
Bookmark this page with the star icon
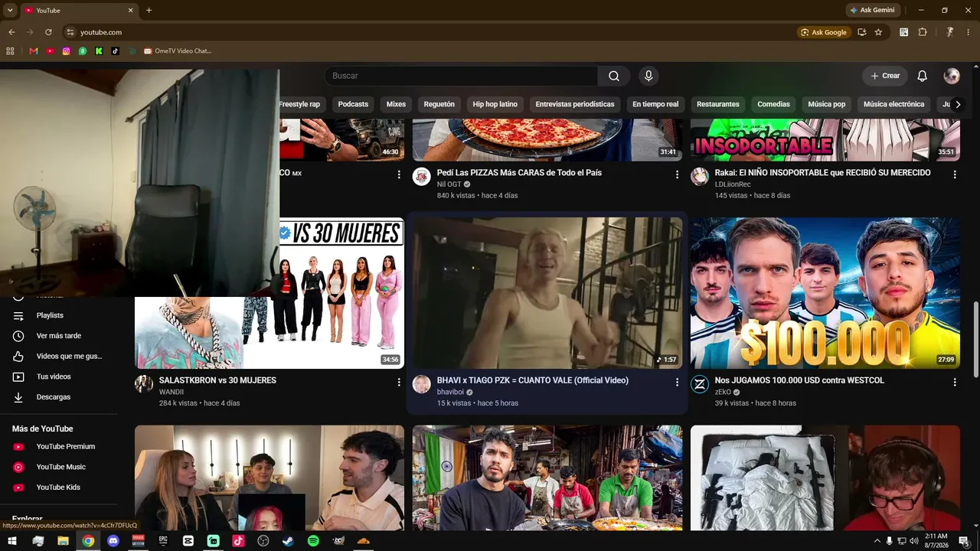tap(878, 32)
